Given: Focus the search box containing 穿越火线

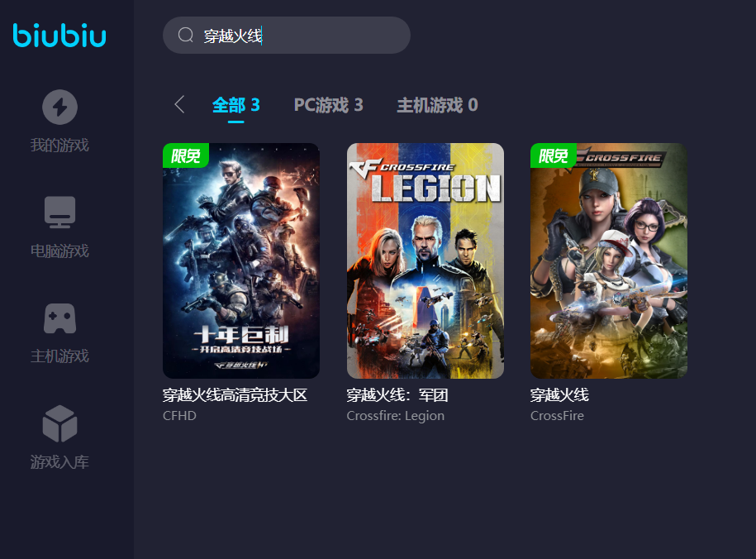Looking at the screenshot, I should click(x=287, y=36).
